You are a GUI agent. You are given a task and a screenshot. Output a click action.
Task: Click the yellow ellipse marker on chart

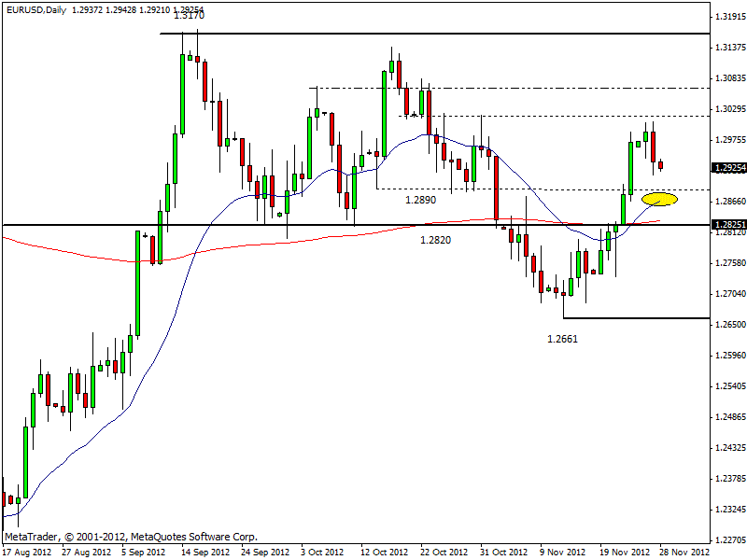(x=659, y=199)
